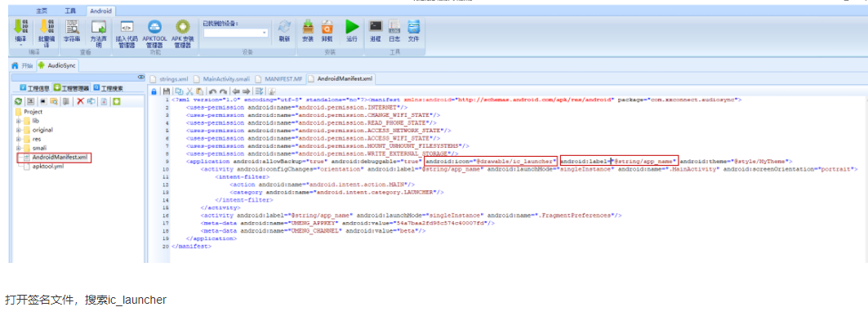Click the save icon in editor toolbar
868x316 pixels.
pyautogui.click(x=166, y=91)
